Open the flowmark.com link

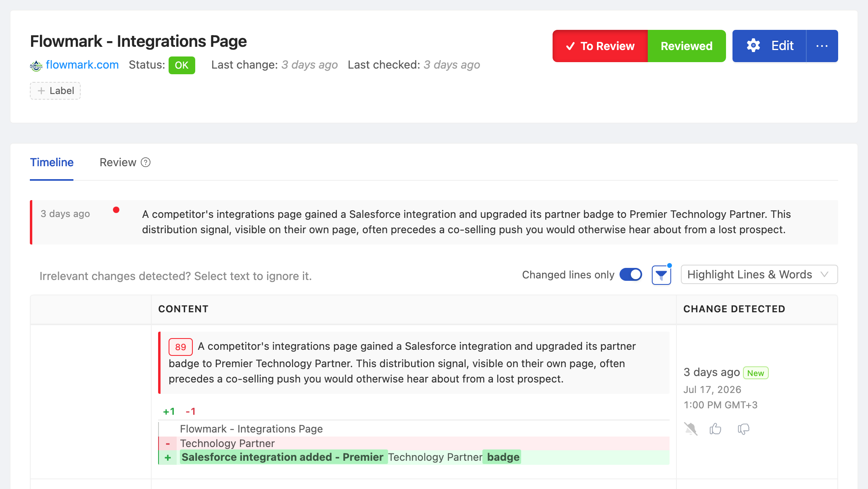[82, 65]
